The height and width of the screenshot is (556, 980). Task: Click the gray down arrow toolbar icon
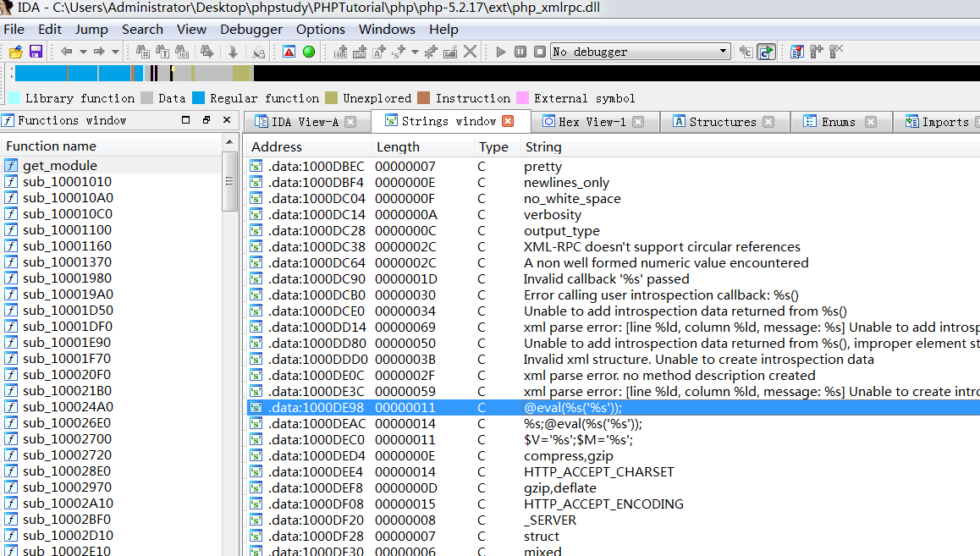[233, 52]
